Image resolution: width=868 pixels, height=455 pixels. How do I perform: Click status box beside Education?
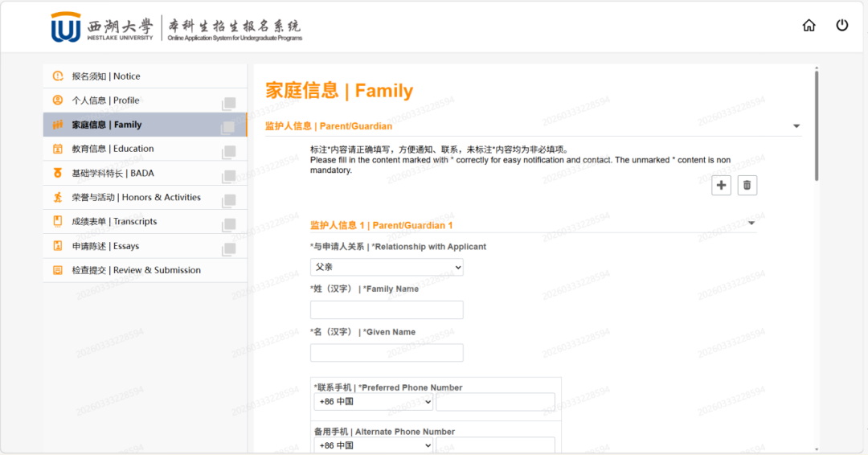pos(228,152)
